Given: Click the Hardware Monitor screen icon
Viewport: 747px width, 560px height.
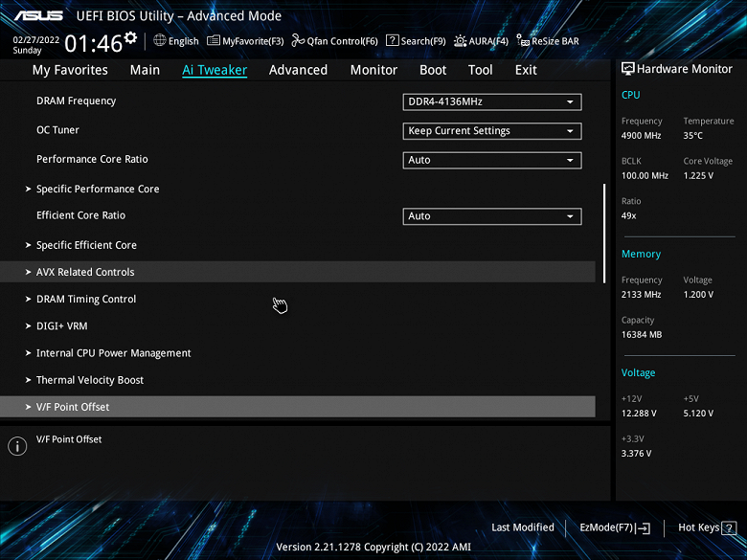Looking at the screenshot, I should point(628,69).
